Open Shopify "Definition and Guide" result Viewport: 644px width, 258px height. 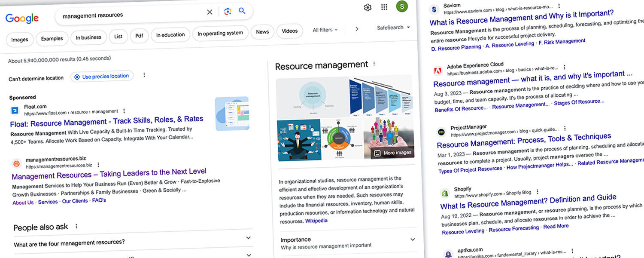point(529,202)
